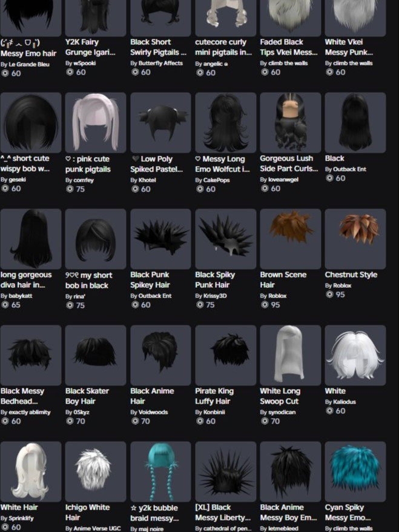This screenshot has height=532, width=399.
Task: Select the Gorgeous Lush Side Part Curls image
Action: [x=291, y=122]
